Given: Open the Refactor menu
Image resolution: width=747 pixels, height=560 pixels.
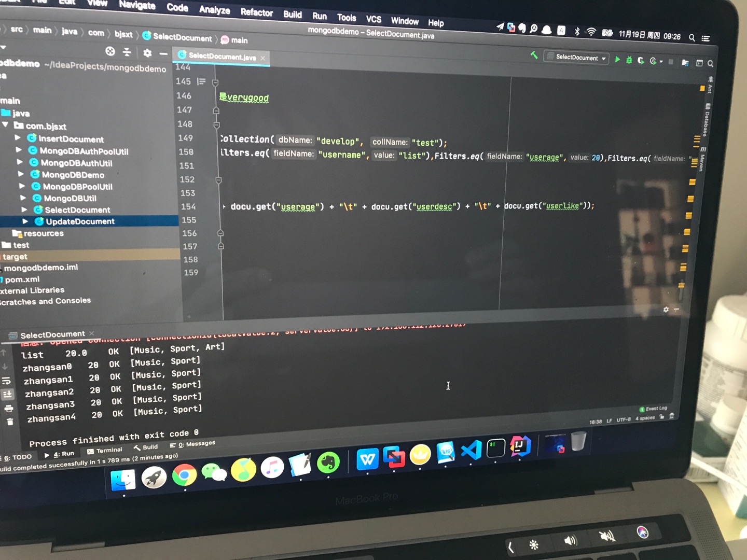Looking at the screenshot, I should point(257,12).
